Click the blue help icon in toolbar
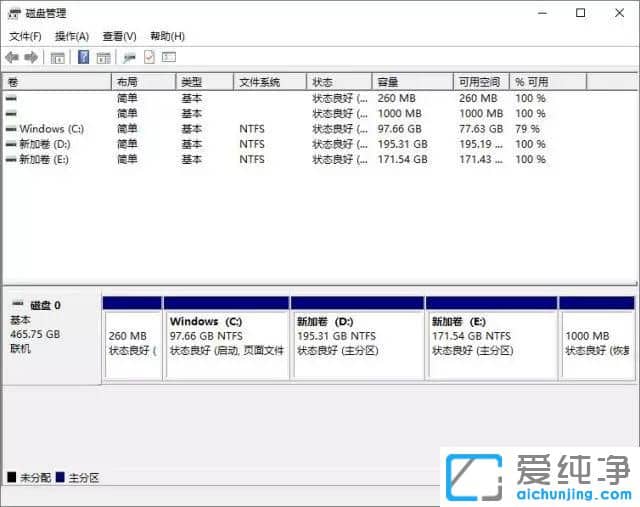The image size is (640, 507). (84, 58)
